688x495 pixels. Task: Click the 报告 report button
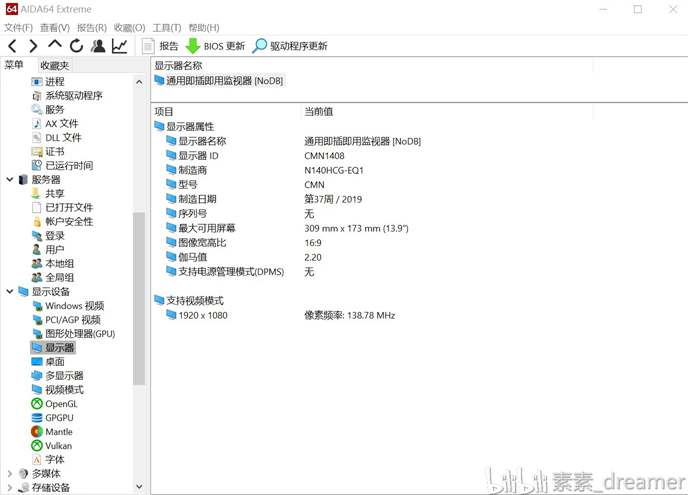click(160, 46)
